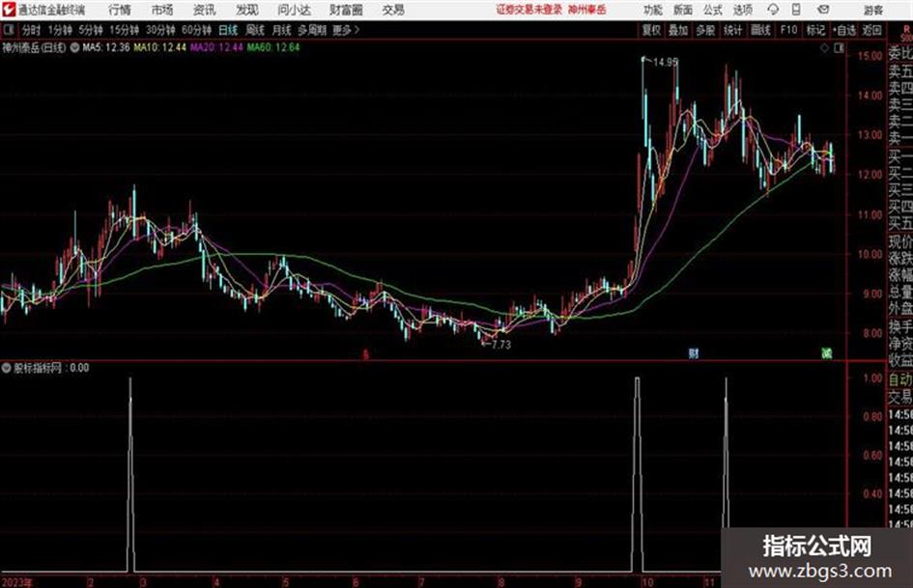Click the 返回 toolbar button

pyautogui.click(x=871, y=30)
